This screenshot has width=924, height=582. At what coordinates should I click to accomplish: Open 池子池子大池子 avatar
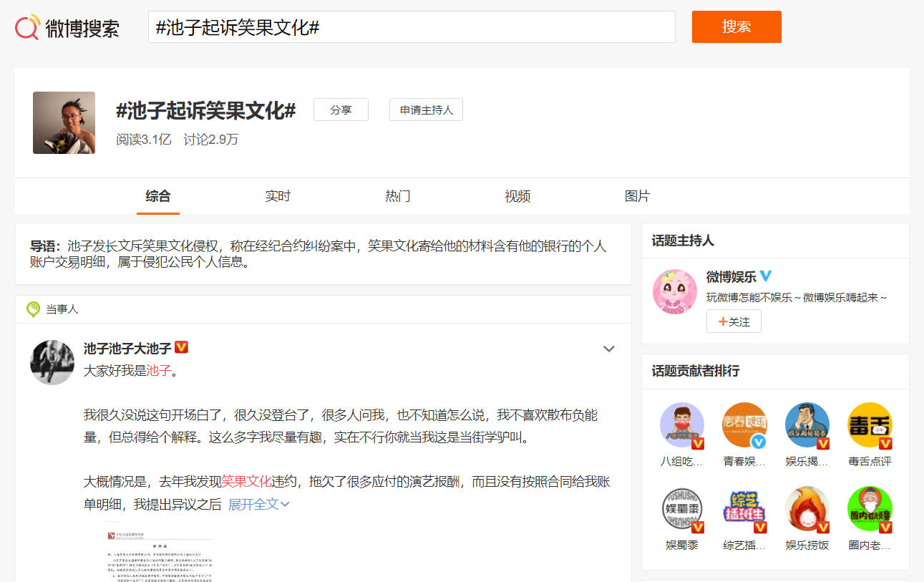tap(52, 362)
